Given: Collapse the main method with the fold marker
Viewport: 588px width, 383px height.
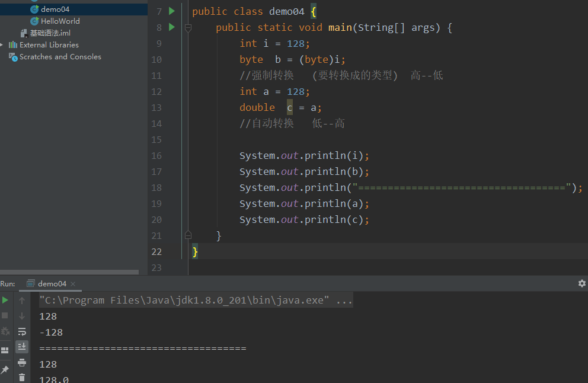Looking at the screenshot, I should click(188, 27).
